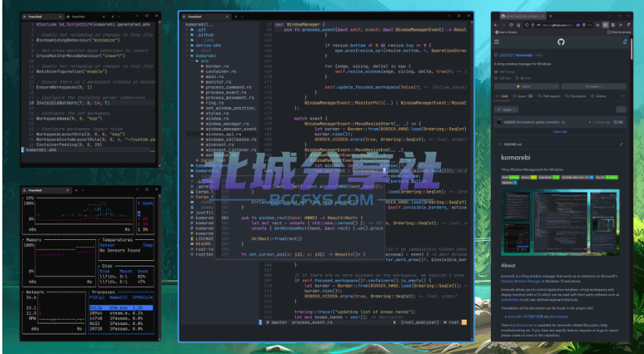Reload the GitHub page in the browser
The height and width of the screenshot is (354, 644).
(511, 25)
